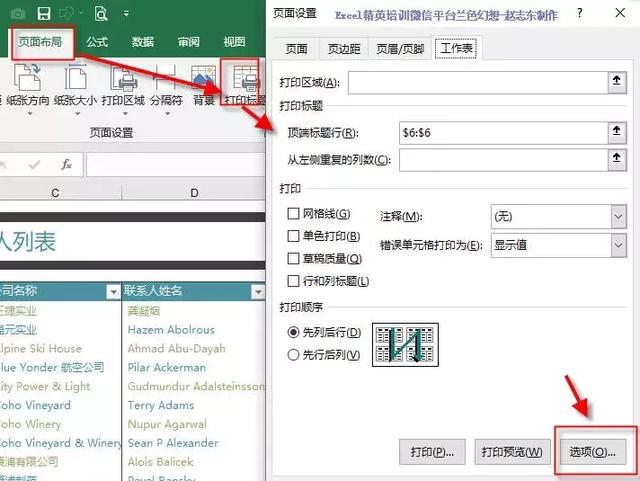Select the 先行后列 print order radio button

[x=293, y=354]
